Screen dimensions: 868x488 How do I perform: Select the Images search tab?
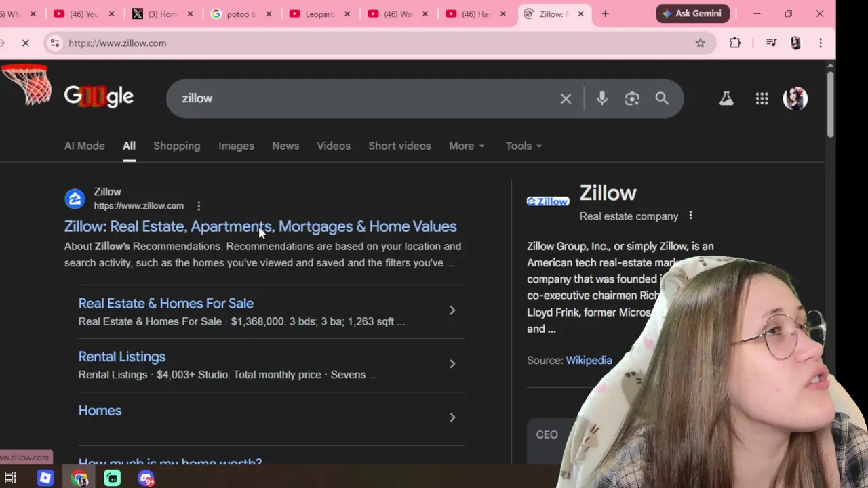point(236,146)
